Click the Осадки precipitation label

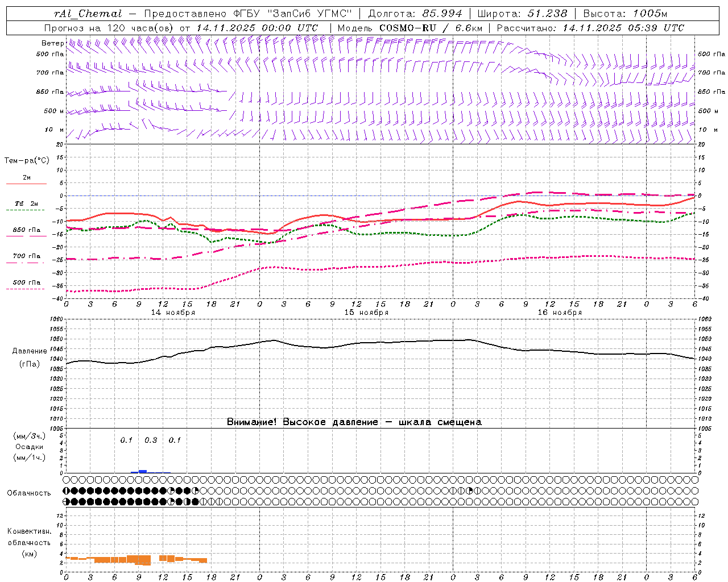29,447
